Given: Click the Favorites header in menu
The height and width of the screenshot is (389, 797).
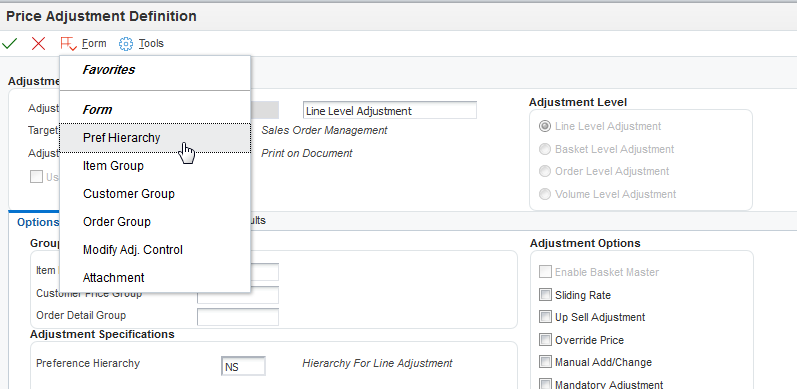Looking at the screenshot, I should [109, 70].
